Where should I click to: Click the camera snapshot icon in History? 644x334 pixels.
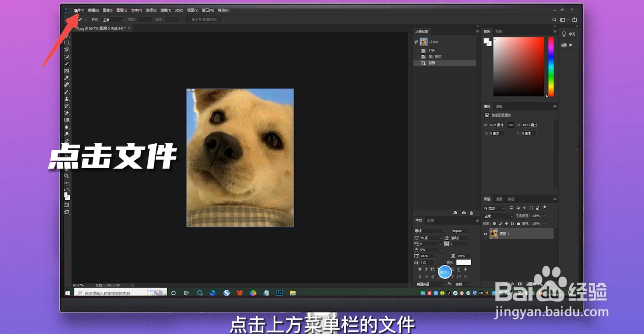pos(464,213)
